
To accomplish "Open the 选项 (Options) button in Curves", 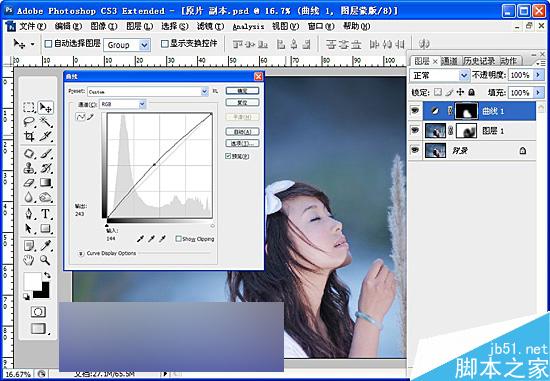I will click(242, 143).
